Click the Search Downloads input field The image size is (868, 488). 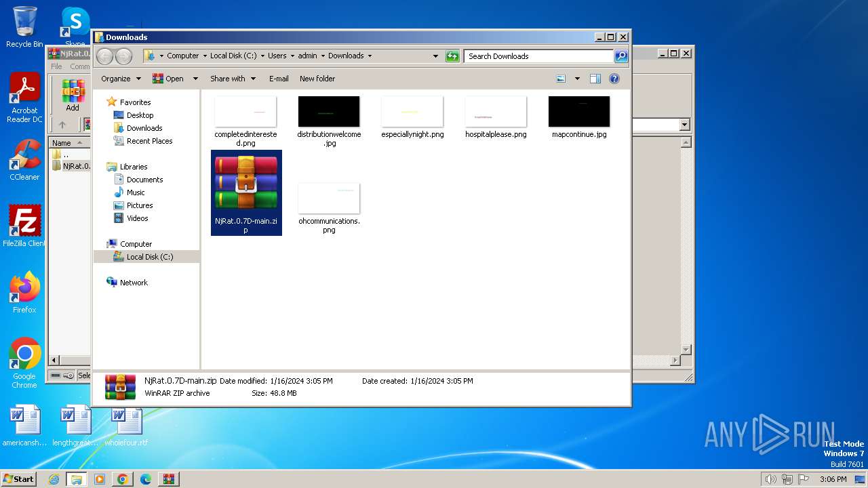point(539,56)
